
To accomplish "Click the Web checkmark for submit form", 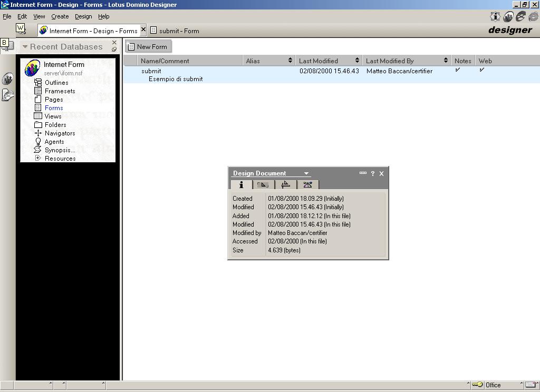I will click(481, 70).
